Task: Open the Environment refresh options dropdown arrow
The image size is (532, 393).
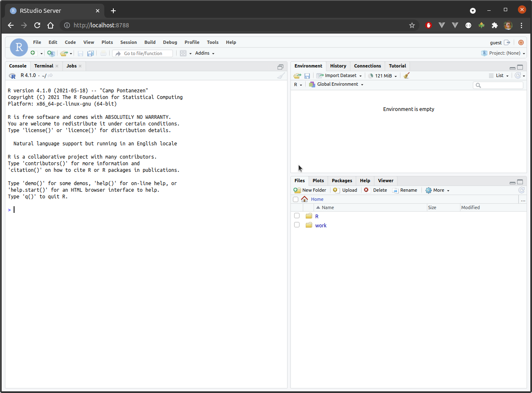Action: [524, 76]
